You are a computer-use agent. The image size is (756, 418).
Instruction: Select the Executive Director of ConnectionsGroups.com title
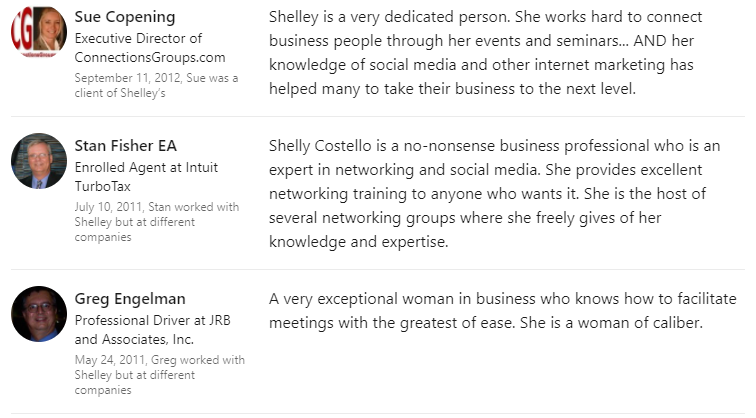[x=150, y=48]
